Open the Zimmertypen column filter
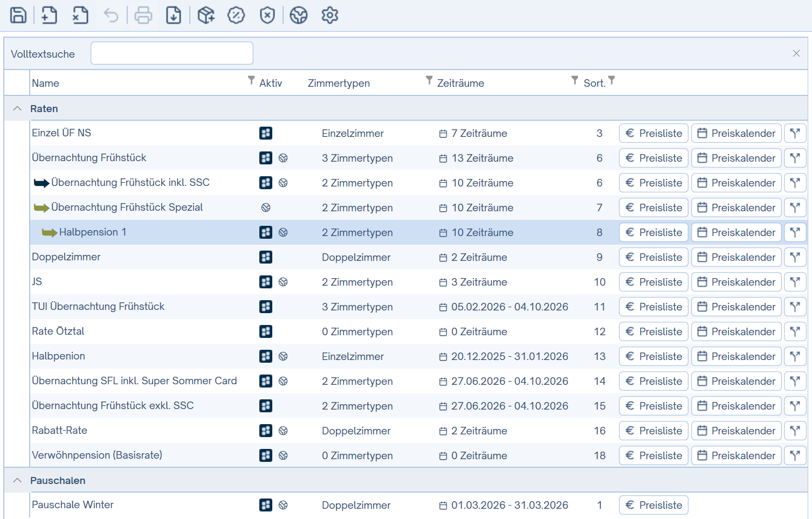This screenshot has width=812, height=519. coord(429,80)
